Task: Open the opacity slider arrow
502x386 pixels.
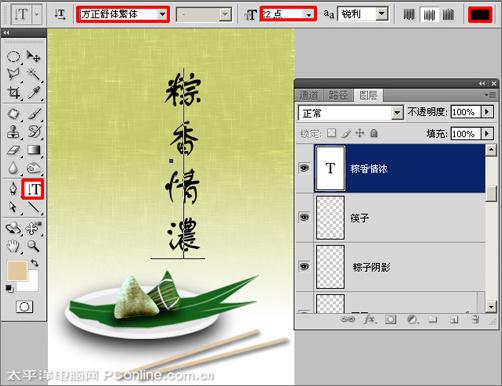Action: [x=487, y=112]
